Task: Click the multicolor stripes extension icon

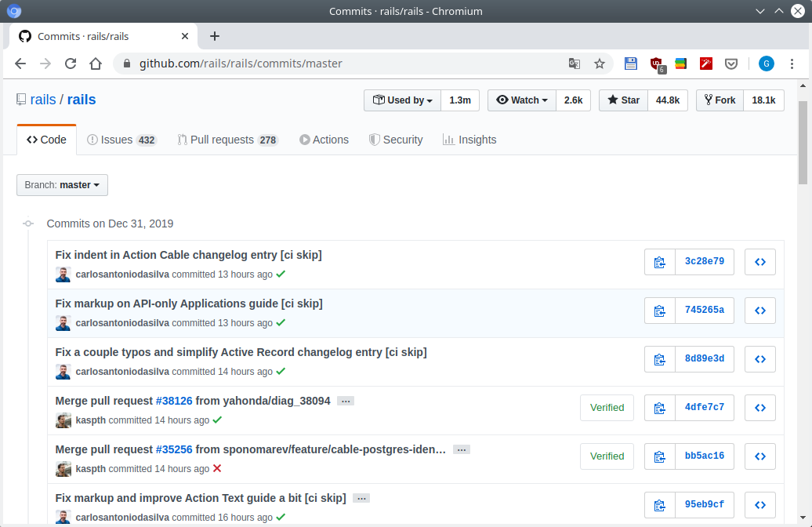Action: [x=680, y=64]
